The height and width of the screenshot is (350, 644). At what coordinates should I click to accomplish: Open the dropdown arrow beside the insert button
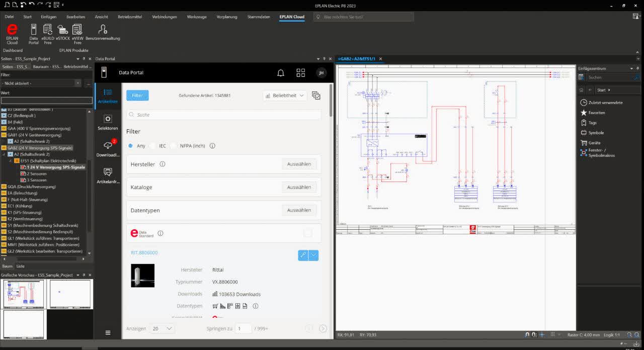click(x=313, y=255)
